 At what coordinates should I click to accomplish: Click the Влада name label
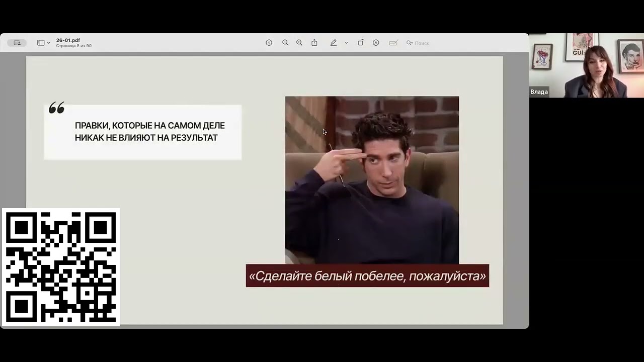click(539, 92)
